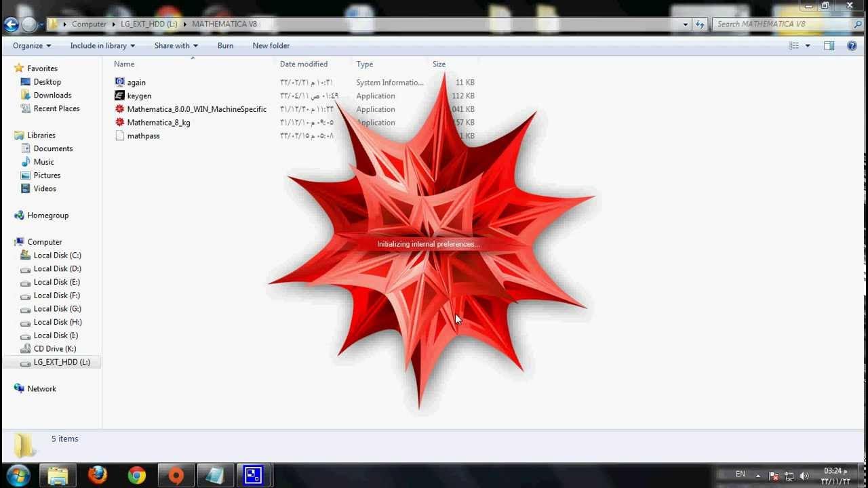
Task: Click the Back navigation arrow
Action: click(11, 24)
